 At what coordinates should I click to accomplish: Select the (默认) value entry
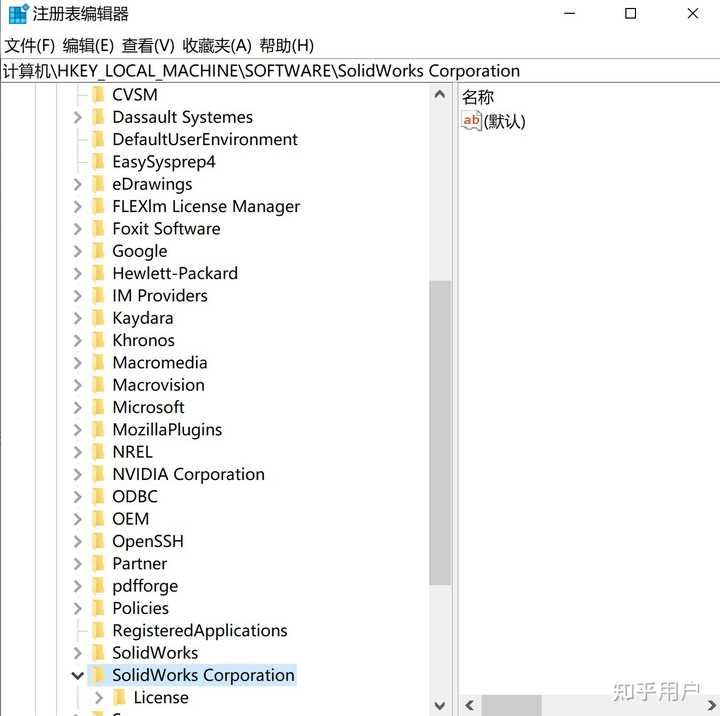(504, 122)
